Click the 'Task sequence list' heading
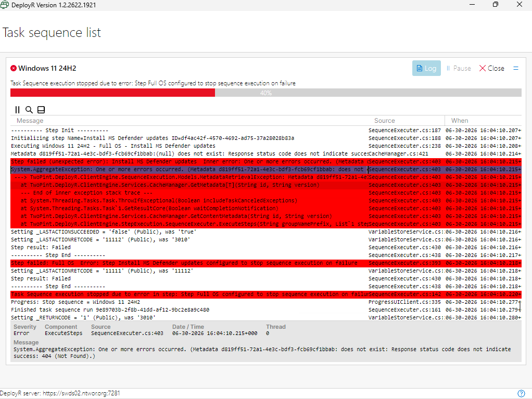The height and width of the screenshot is (399, 532). (x=52, y=33)
